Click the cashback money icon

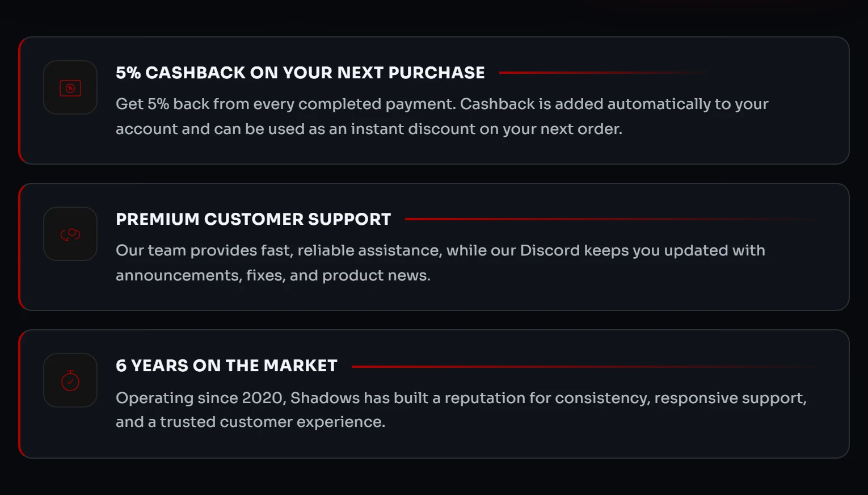70,88
